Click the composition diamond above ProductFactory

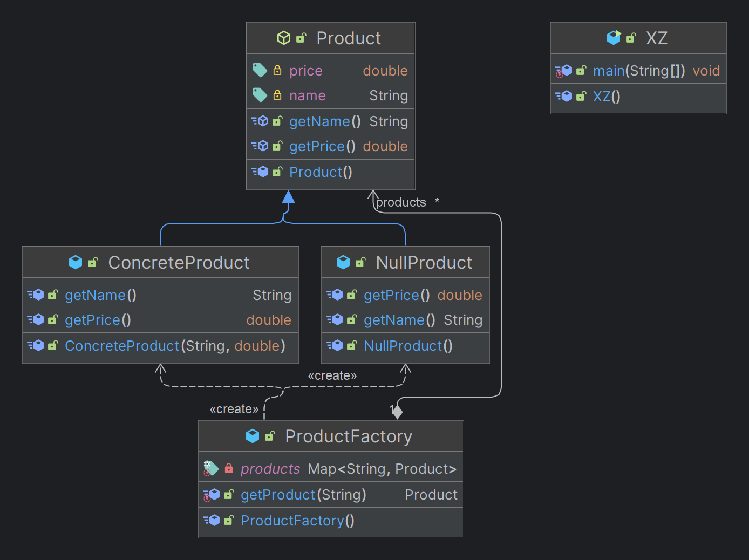[x=397, y=412]
